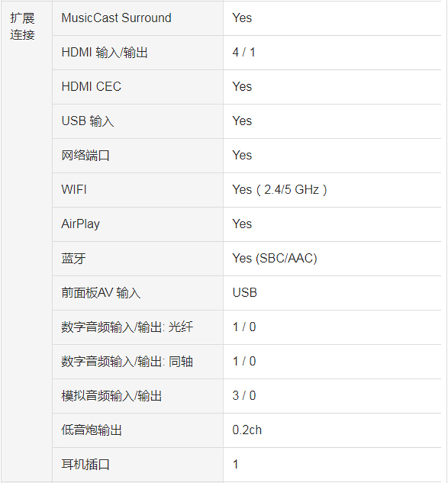Select the Yes (SBC/AAC) Bluetooth value
448x483 pixels.
tap(275, 258)
